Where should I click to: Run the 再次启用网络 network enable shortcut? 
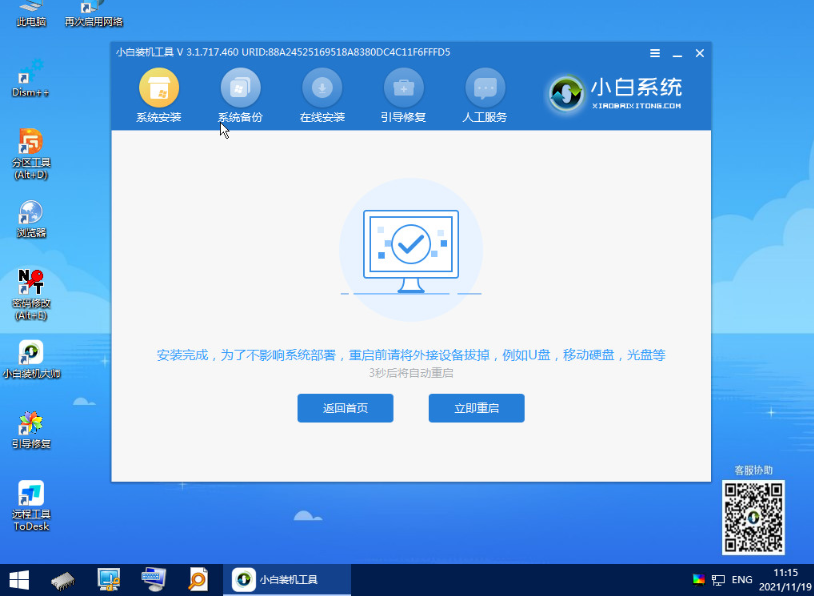95,10
